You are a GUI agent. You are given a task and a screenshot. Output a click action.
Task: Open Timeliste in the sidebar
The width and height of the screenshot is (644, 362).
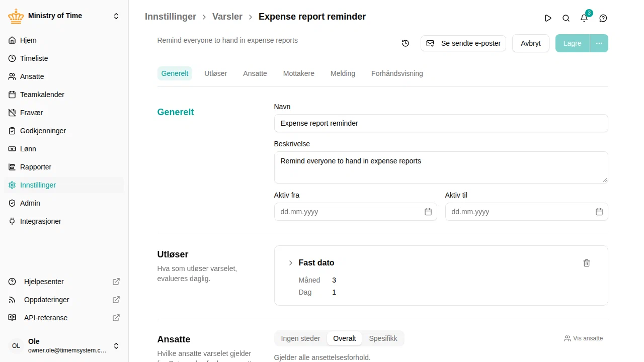[x=64, y=58]
